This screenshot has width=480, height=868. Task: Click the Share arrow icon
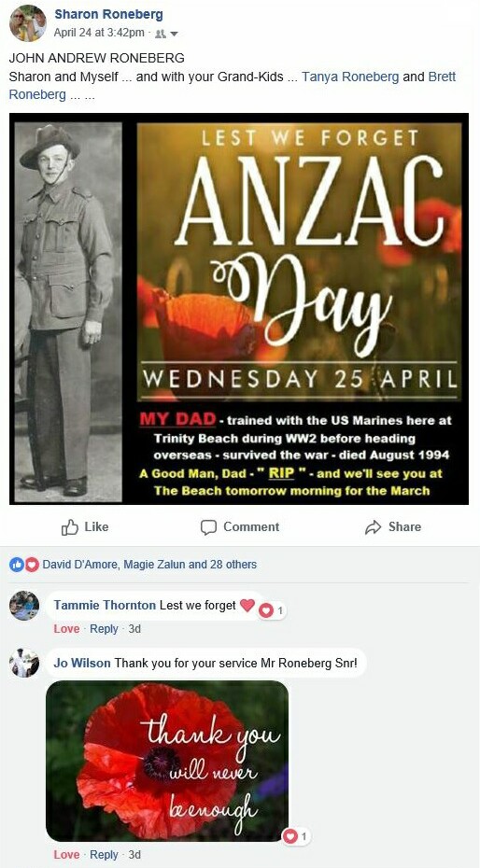[x=374, y=527]
